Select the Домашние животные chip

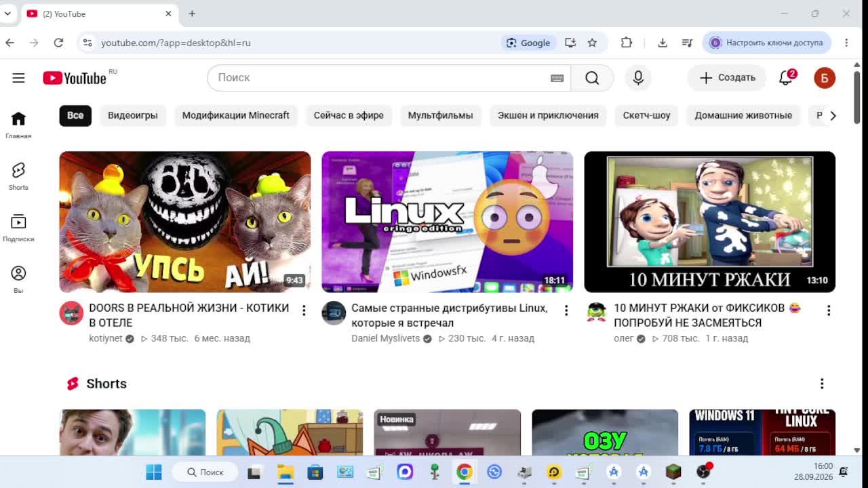pos(743,115)
